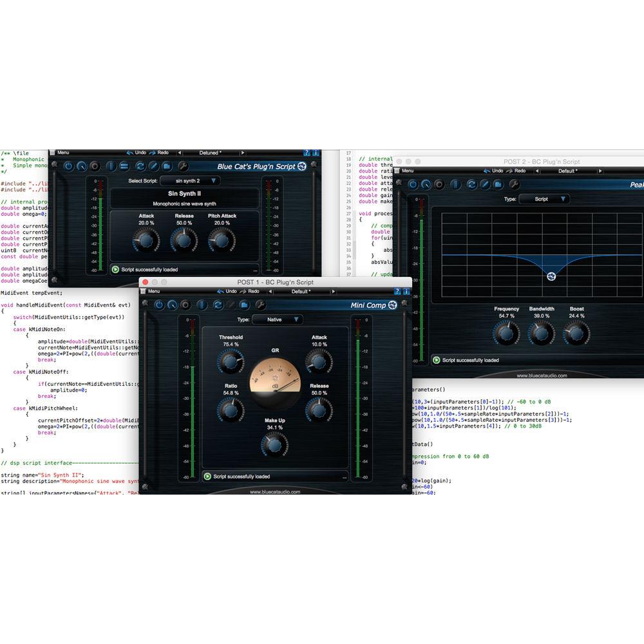Click the wrench settings icon in Mini Comp
The width and height of the screenshot is (644, 644).
[260, 305]
